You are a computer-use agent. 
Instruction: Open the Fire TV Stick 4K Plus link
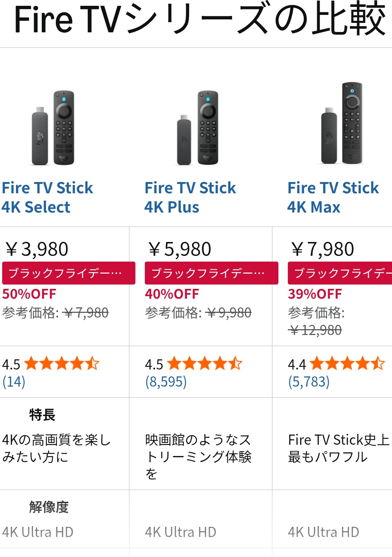coord(190,197)
